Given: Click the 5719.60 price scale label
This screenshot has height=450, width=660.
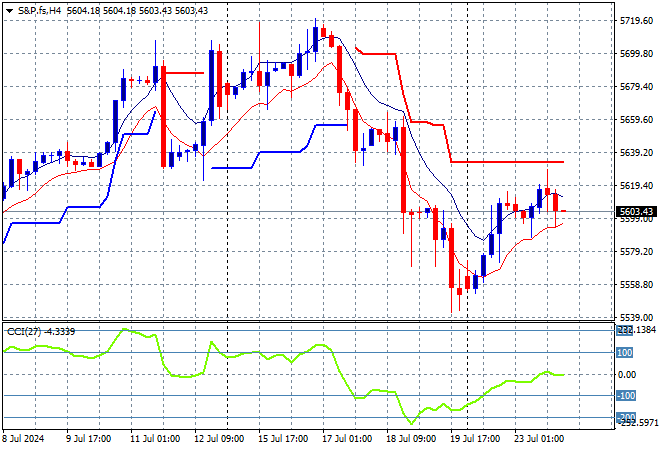Looking at the screenshot, I should click(636, 21).
